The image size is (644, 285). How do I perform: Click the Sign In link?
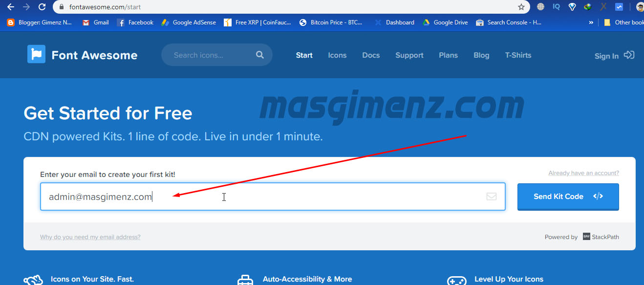[606, 56]
